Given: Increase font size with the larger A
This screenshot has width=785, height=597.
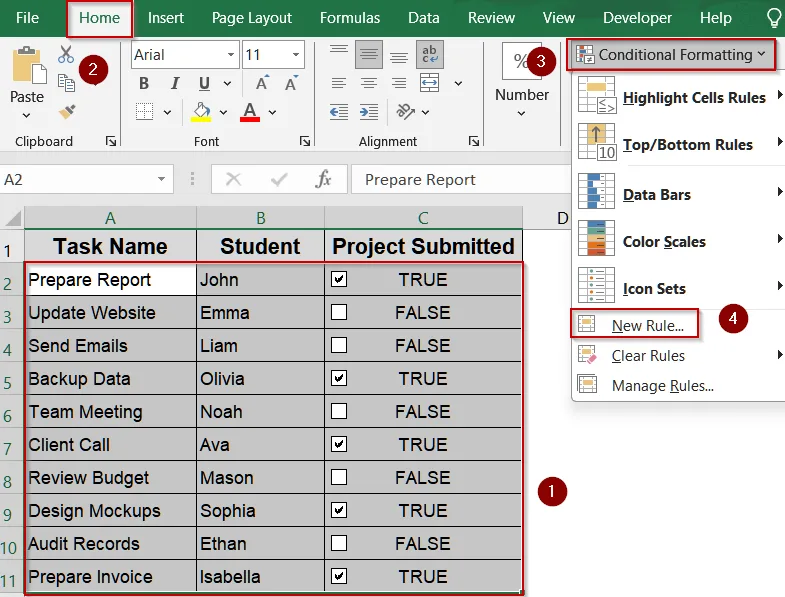Looking at the screenshot, I should (262, 83).
